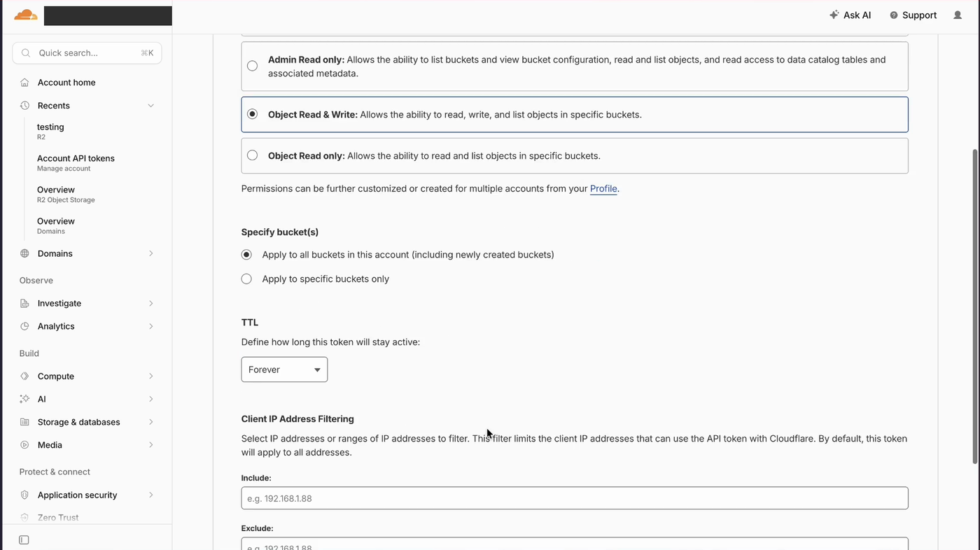
Task: Click the Recents clock icon
Action: point(24,106)
